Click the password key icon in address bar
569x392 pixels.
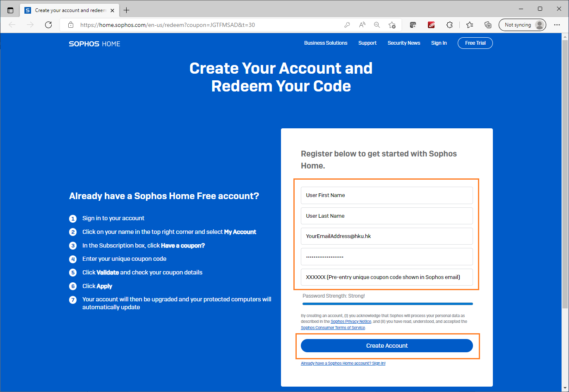tap(347, 25)
